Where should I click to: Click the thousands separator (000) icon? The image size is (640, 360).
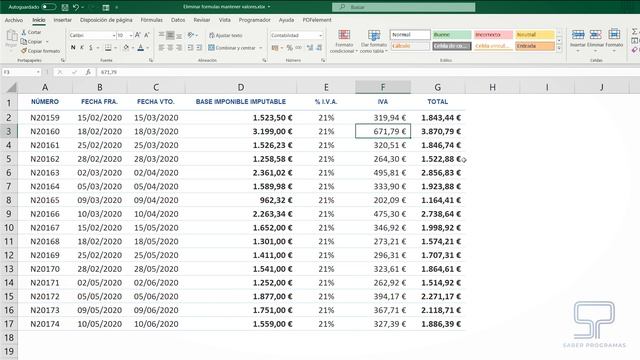(x=298, y=48)
